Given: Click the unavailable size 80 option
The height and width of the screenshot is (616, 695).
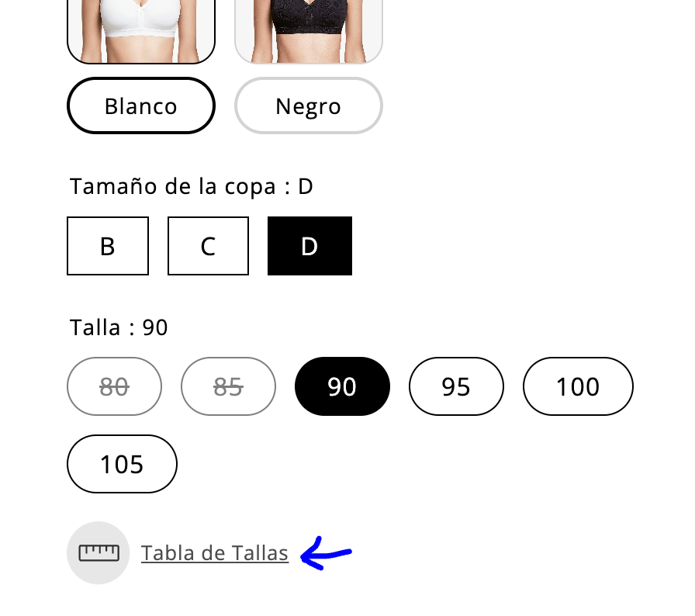Looking at the screenshot, I should [x=114, y=386].
